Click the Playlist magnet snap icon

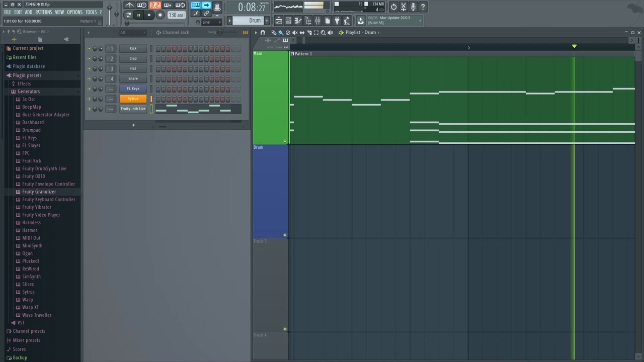[x=263, y=33]
